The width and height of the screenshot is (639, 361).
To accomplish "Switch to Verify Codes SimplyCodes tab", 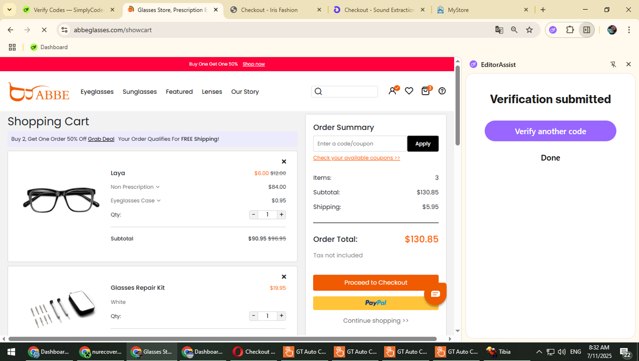I will 69,10.
